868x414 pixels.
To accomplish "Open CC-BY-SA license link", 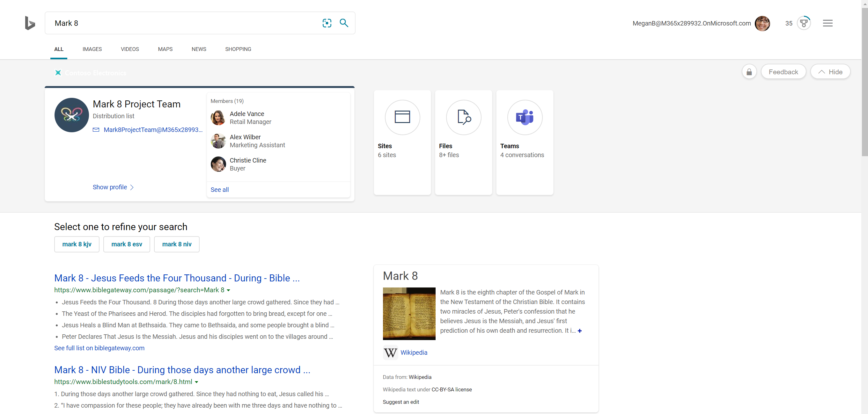I will coord(452,389).
